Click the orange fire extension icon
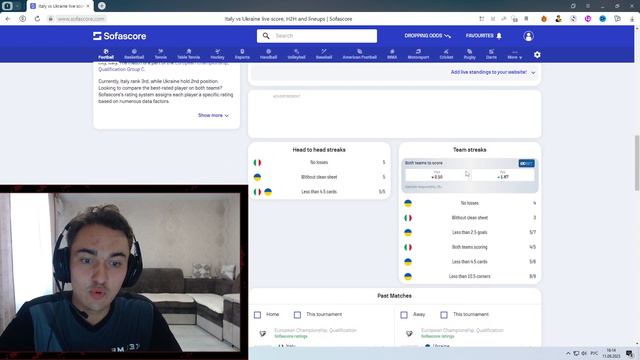 [x=544, y=19]
